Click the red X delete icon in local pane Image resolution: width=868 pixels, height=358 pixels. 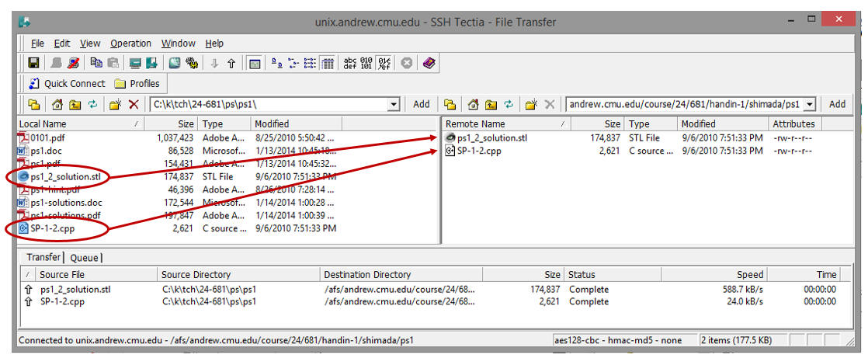coord(134,104)
